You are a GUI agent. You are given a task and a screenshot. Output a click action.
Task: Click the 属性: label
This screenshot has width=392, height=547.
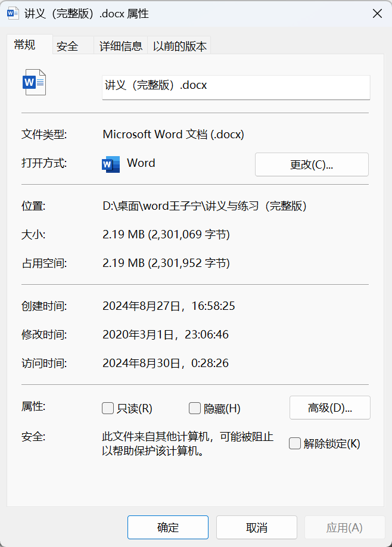[x=33, y=406]
